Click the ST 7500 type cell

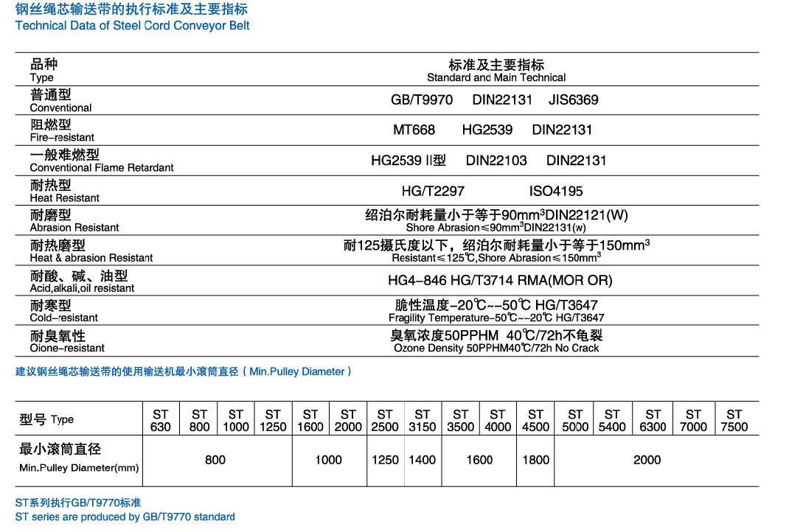[734, 420]
